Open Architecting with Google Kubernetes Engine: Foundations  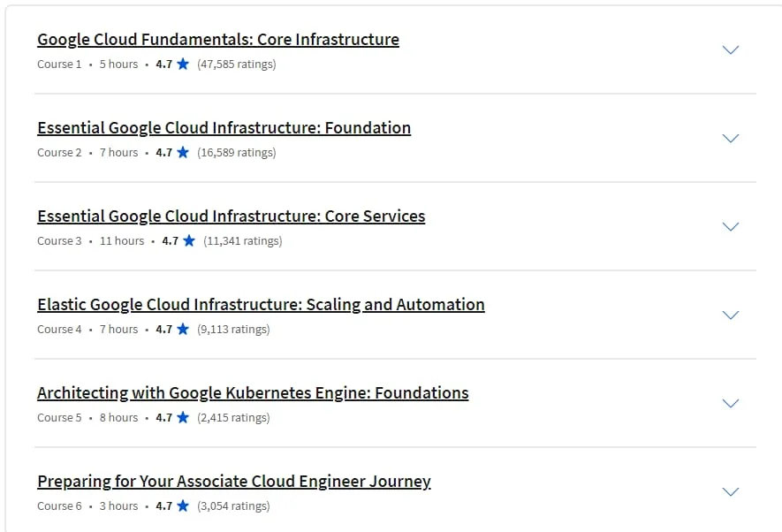[x=253, y=393]
